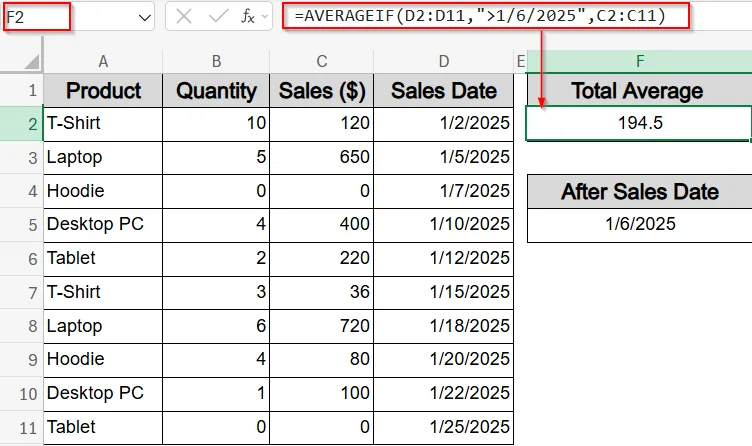Select the date cell 1/10/2025
The width and height of the screenshot is (752, 446).
tap(444, 225)
